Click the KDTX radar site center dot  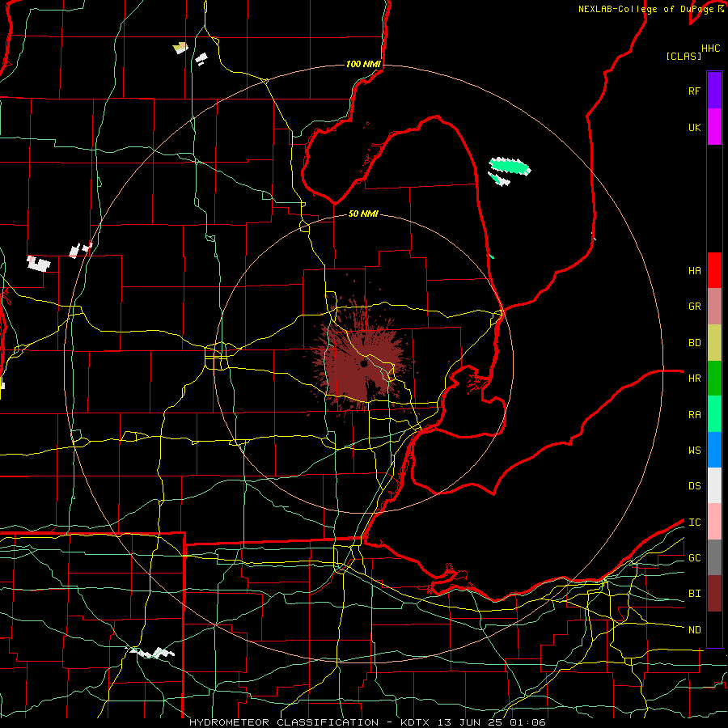pyautogui.click(x=364, y=363)
